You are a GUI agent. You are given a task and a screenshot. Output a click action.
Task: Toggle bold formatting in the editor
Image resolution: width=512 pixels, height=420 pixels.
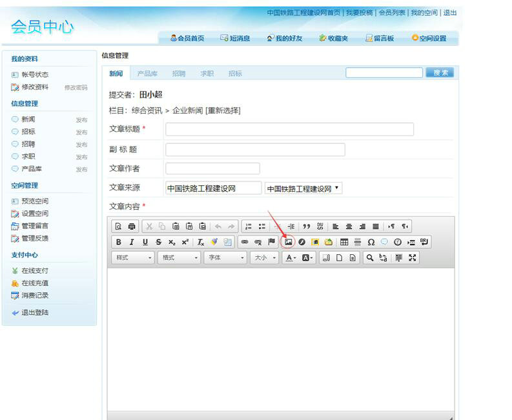118,242
